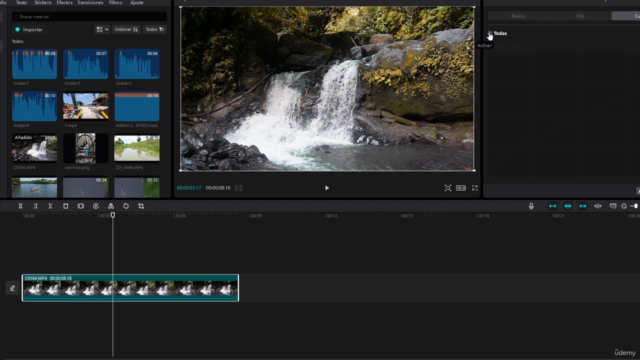Screen dimensions: 640x360
Task: Click the current timecode 00:00:03:17
Action: (189, 188)
